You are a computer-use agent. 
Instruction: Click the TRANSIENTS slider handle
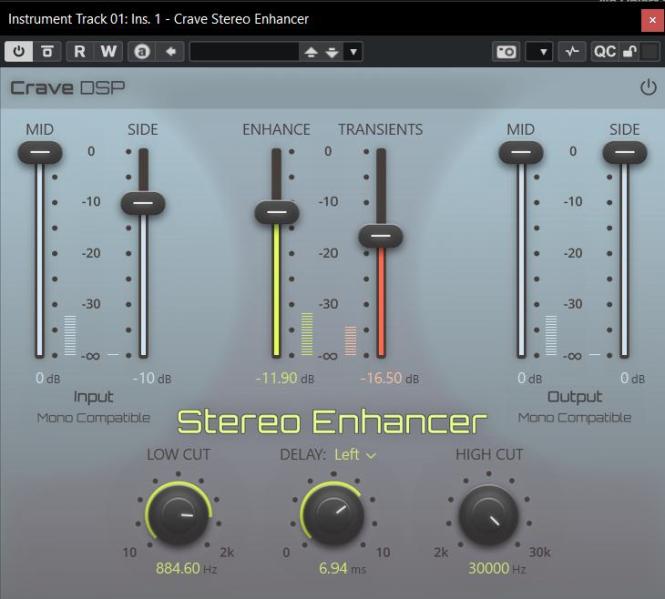pos(380,236)
